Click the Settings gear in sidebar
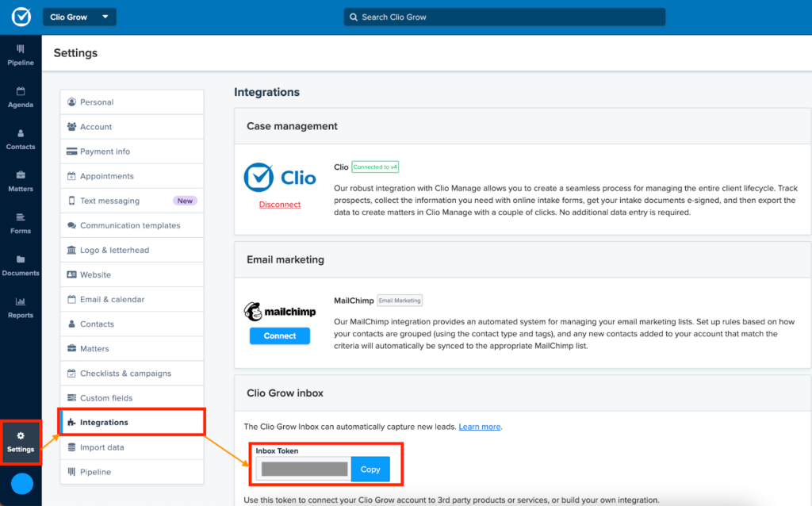The height and width of the screenshot is (506, 812). coord(21,442)
